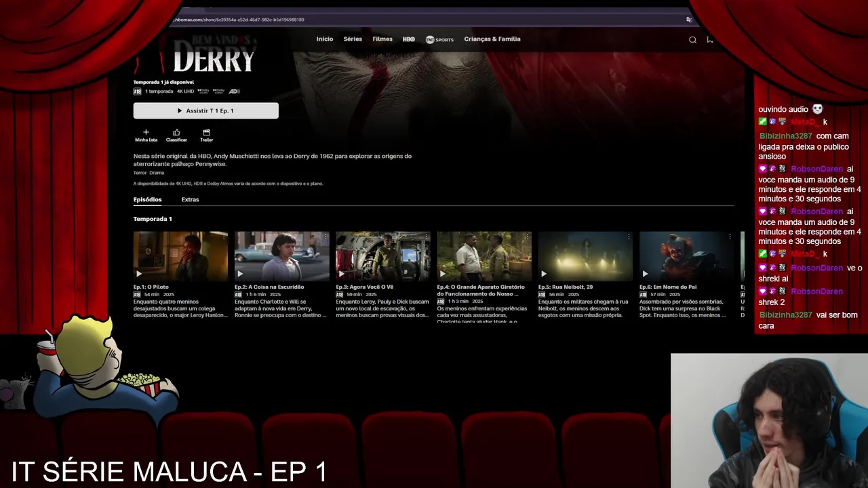Go to Início in the top navigation
This screenshot has height=488, width=868.
point(325,39)
